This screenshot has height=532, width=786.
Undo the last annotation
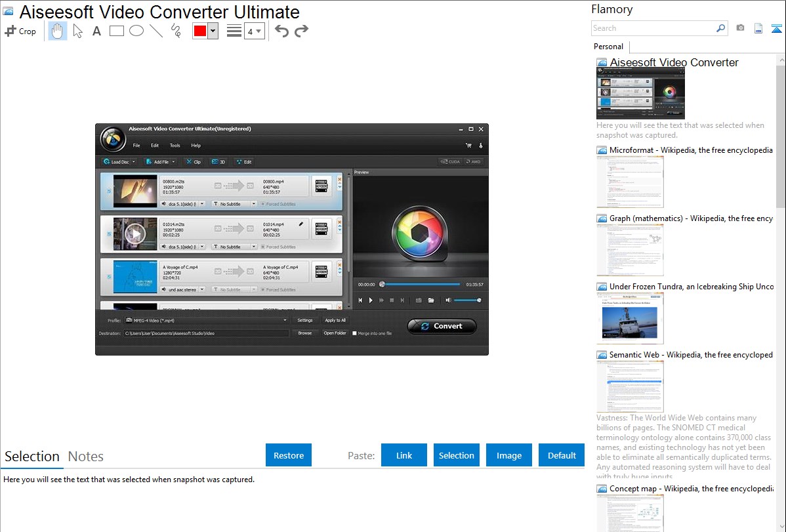click(x=281, y=31)
